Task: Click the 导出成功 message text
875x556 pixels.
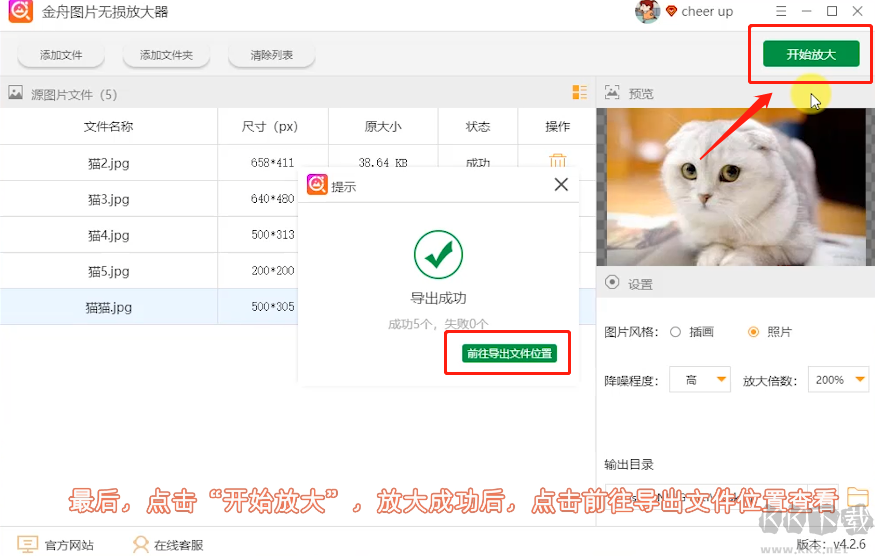Action: pos(438,298)
